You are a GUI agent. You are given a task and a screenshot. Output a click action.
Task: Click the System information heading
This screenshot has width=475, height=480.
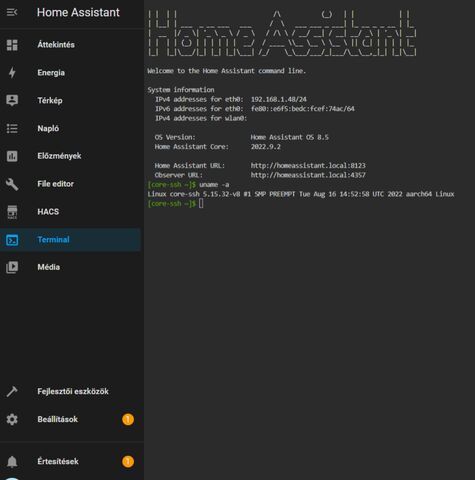coord(181,90)
